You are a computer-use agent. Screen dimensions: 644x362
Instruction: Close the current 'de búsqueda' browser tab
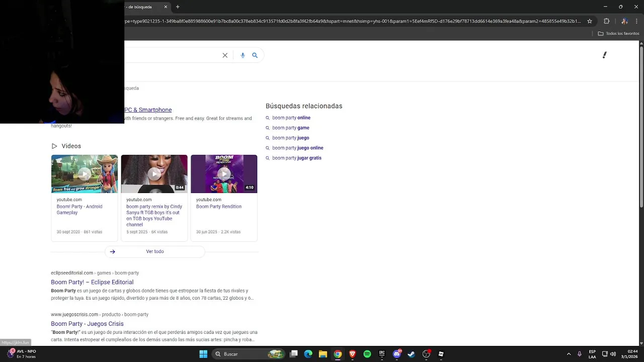(166, 7)
